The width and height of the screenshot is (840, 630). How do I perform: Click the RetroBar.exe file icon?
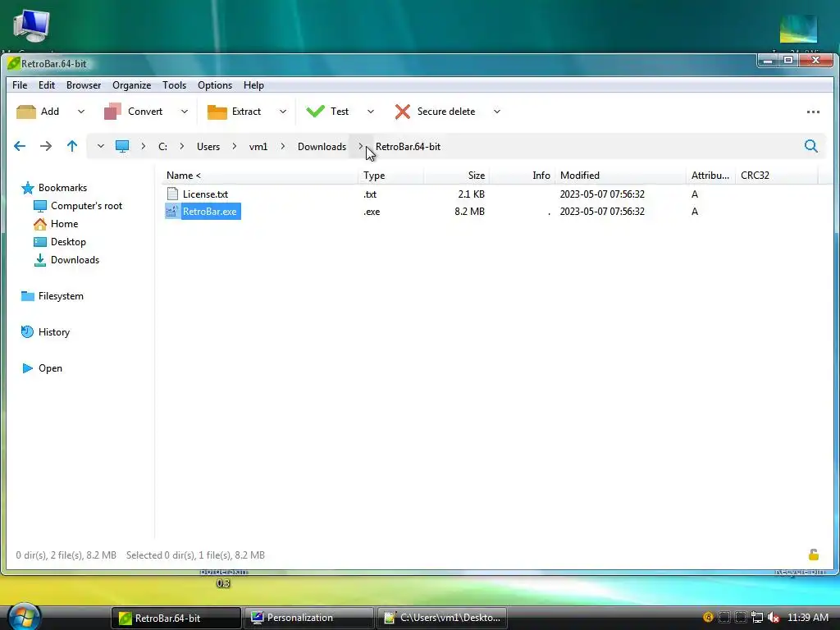click(172, 212)
